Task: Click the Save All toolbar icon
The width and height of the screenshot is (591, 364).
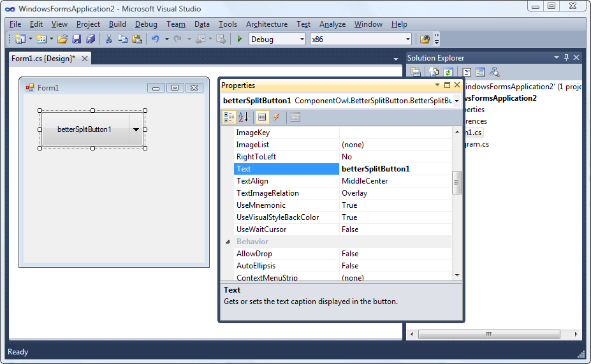Action: (90, 40)
